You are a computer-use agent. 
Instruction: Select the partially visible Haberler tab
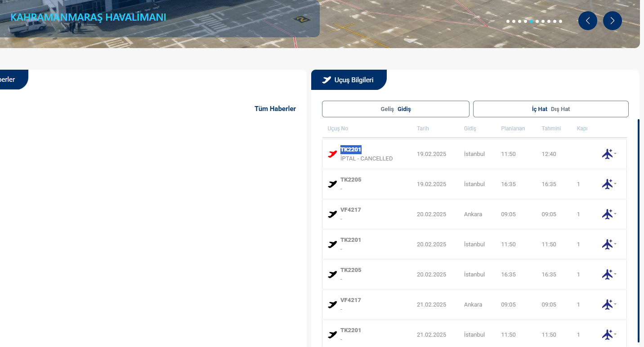pos(9,80)
